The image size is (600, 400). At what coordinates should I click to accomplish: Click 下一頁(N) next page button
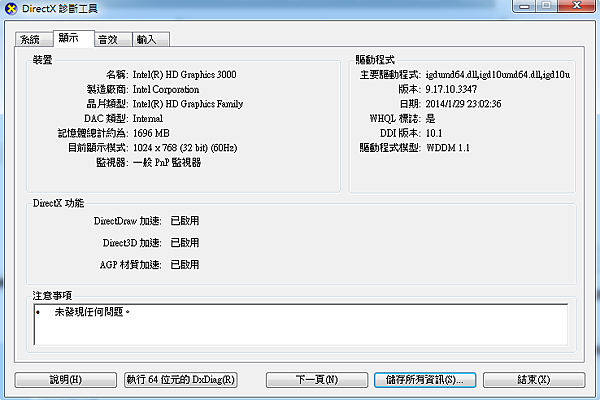click(317, 380)
